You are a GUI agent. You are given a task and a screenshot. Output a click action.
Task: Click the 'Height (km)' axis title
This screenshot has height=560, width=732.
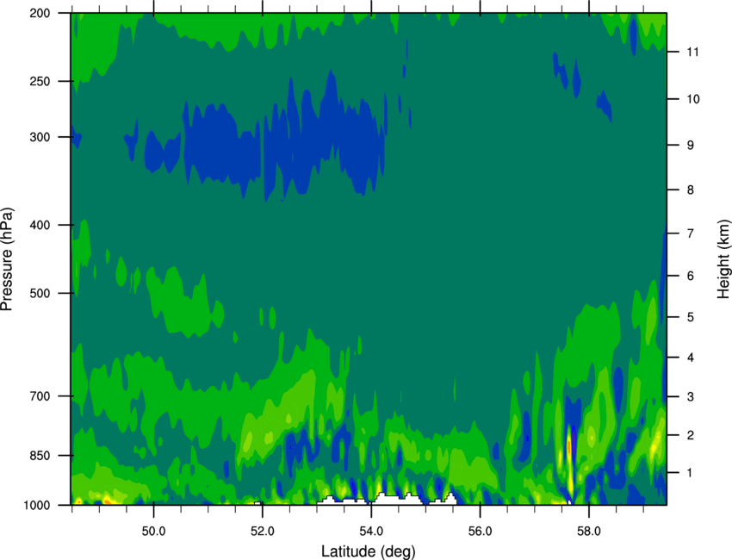723,258
